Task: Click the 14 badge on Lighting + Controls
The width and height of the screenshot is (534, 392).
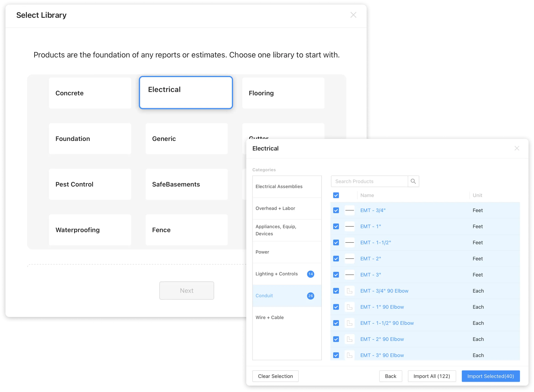Action: (x=310, y=274)
